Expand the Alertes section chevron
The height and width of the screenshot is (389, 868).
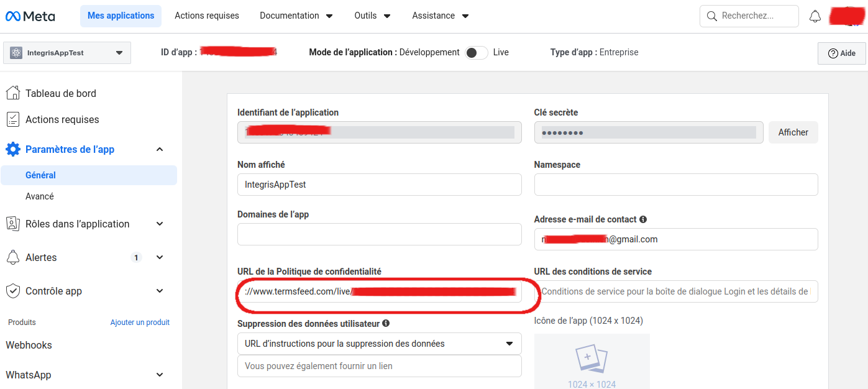point(160,257)
